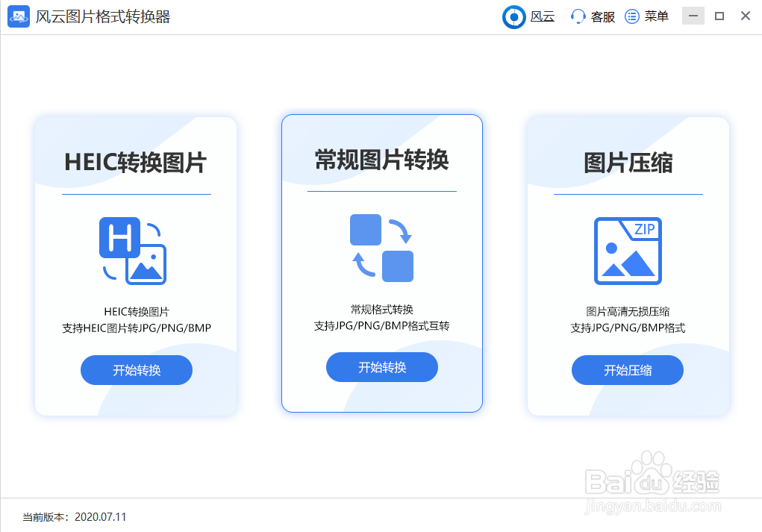Click the 风云 account name text
The image size is (762, 532).
click(x=542, y=16)
